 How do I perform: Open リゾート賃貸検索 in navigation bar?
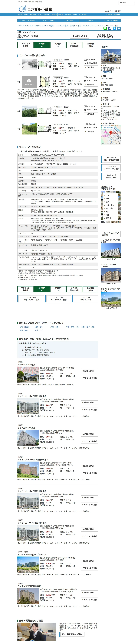(110, 21)
